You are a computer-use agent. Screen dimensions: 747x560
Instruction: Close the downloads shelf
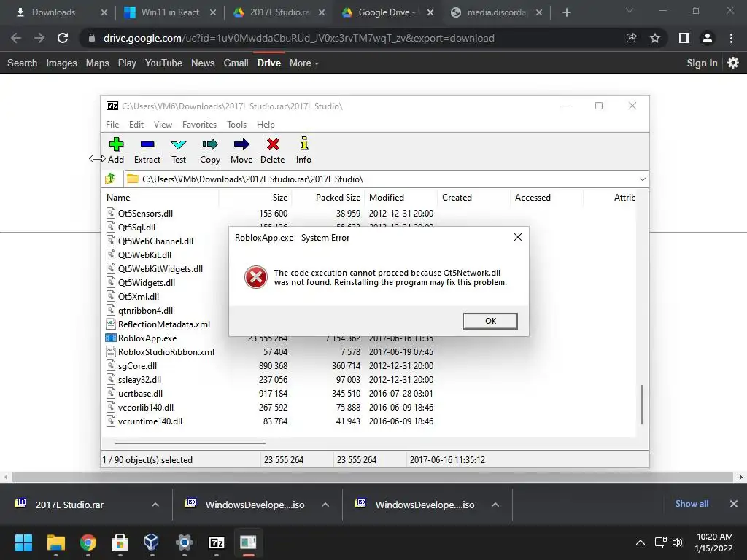734,504
